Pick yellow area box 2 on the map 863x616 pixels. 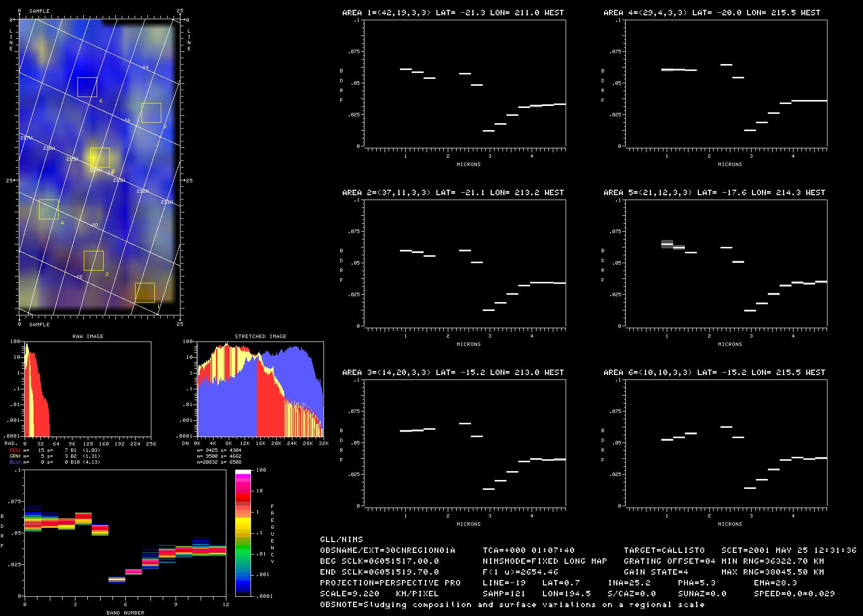tap(94, 261)
